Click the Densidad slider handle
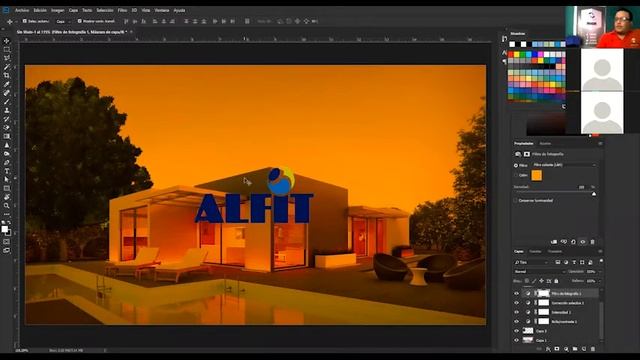The image size is (640, 360). (594, 194)
